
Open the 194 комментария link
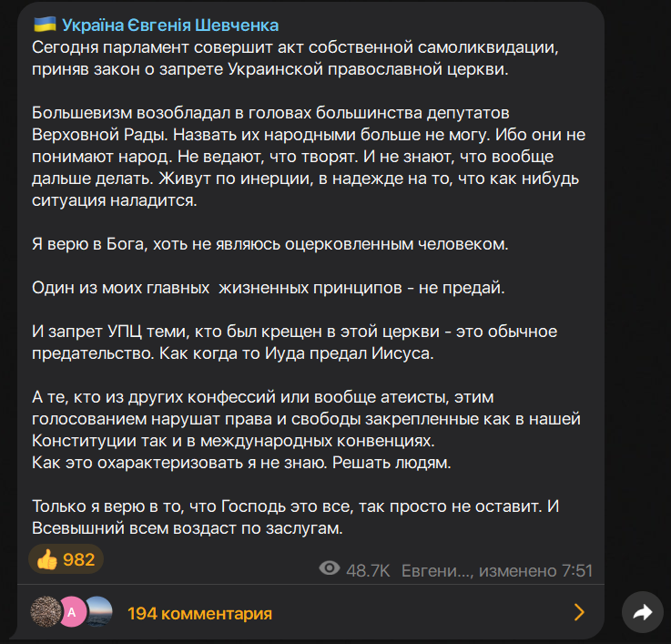(199, 613)
